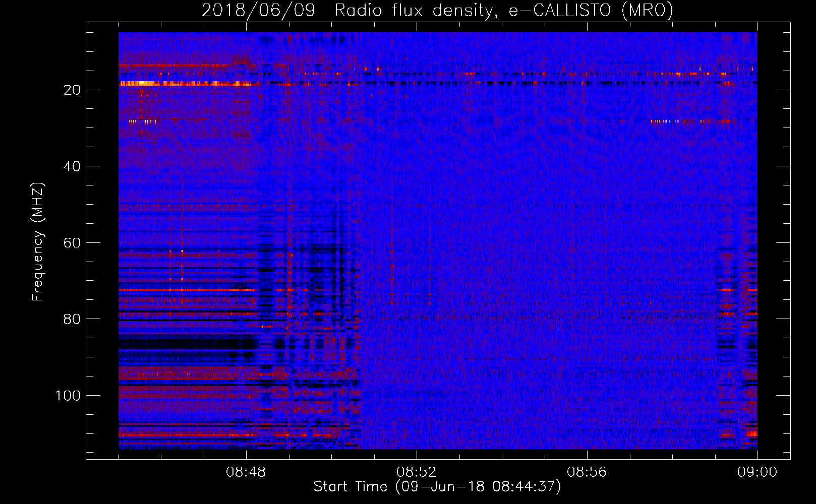Click the 08:48 time tick label
The height and width of the screenshot is (504, 816).
tap(246, 472)
